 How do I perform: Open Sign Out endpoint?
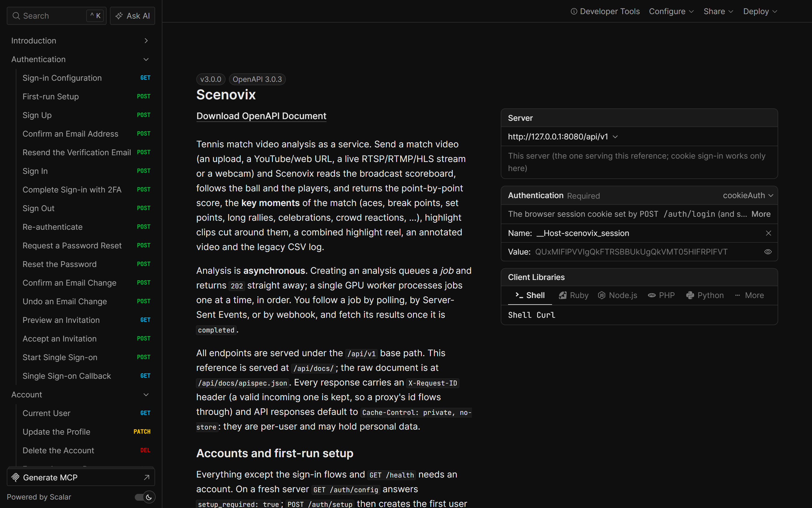click(86, 209)
